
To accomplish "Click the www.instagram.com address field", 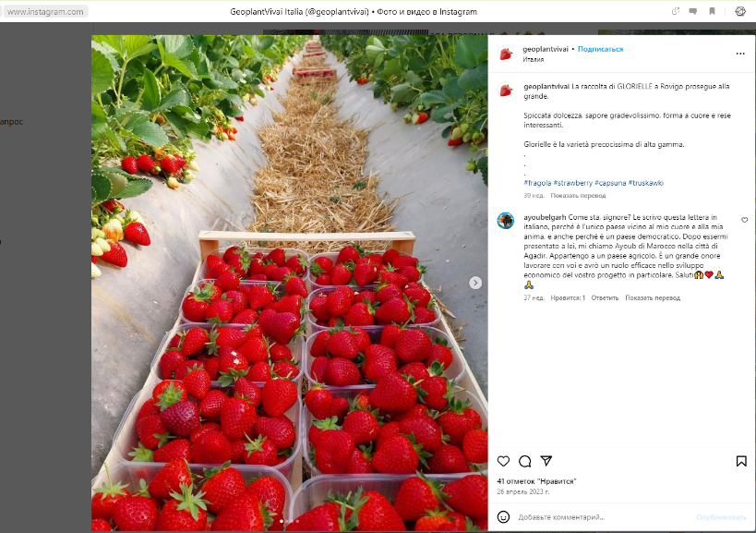I will [46, 12].
